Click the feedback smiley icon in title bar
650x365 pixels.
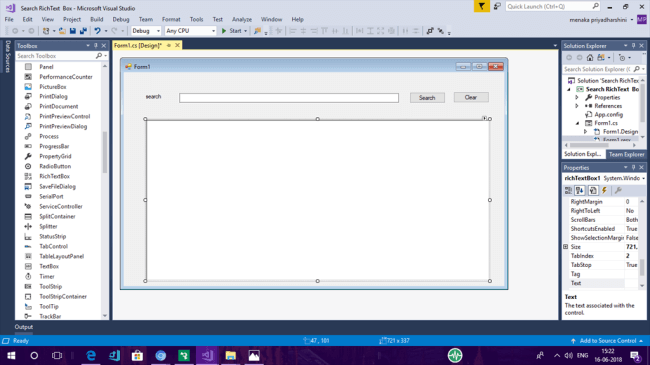pyautogui.click(x=497, y=6)
